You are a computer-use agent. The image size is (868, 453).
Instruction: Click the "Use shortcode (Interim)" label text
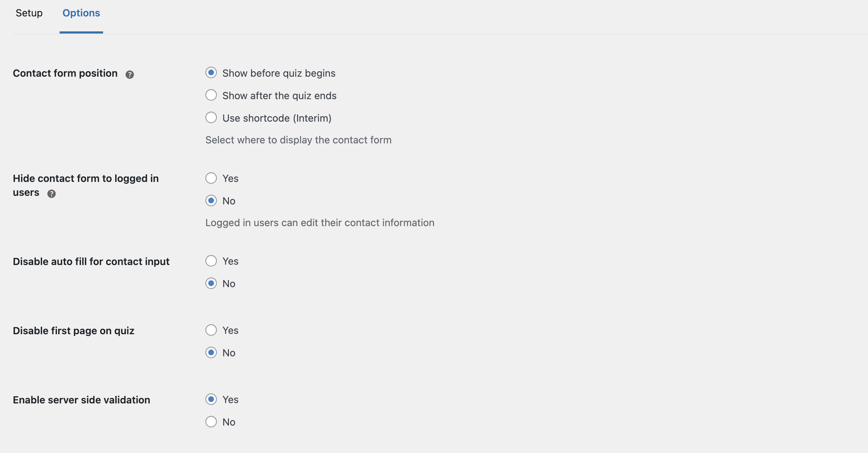click(277, 118)
